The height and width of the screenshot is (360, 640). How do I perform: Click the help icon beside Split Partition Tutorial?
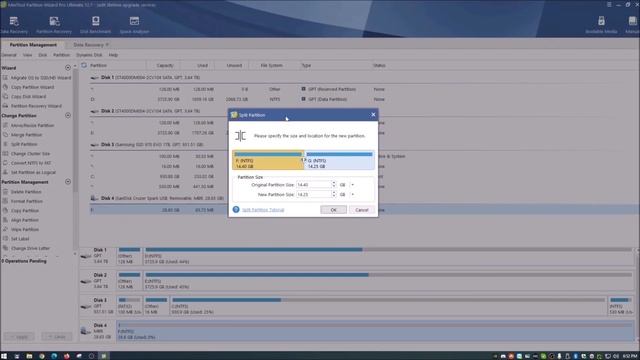[236, 209]
